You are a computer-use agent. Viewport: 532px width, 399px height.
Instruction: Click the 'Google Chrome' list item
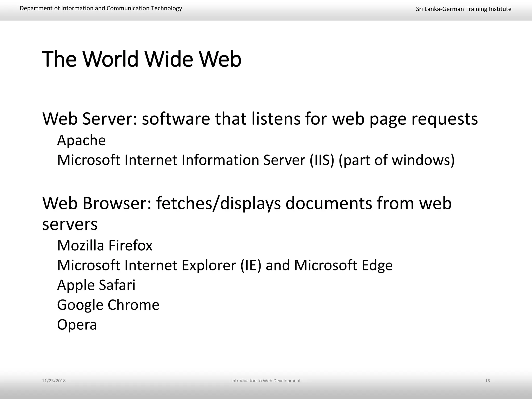pyautogui.click(x=108, y=305)
